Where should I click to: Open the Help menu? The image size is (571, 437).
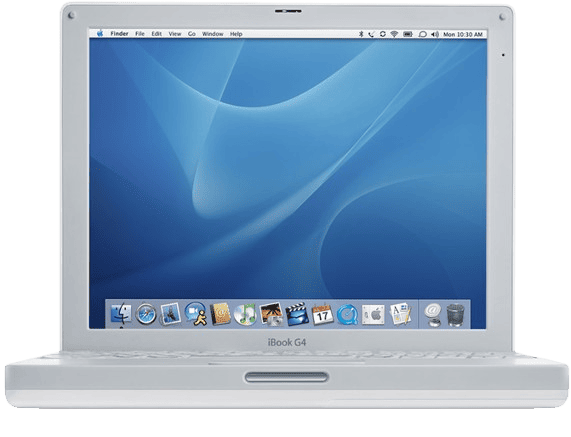[x=236, y=34]
